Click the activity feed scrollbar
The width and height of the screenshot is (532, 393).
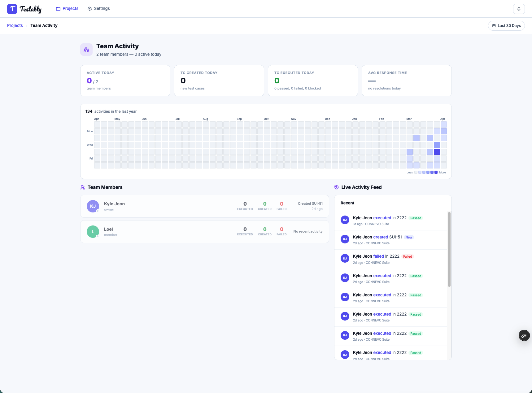coord(449,249)
